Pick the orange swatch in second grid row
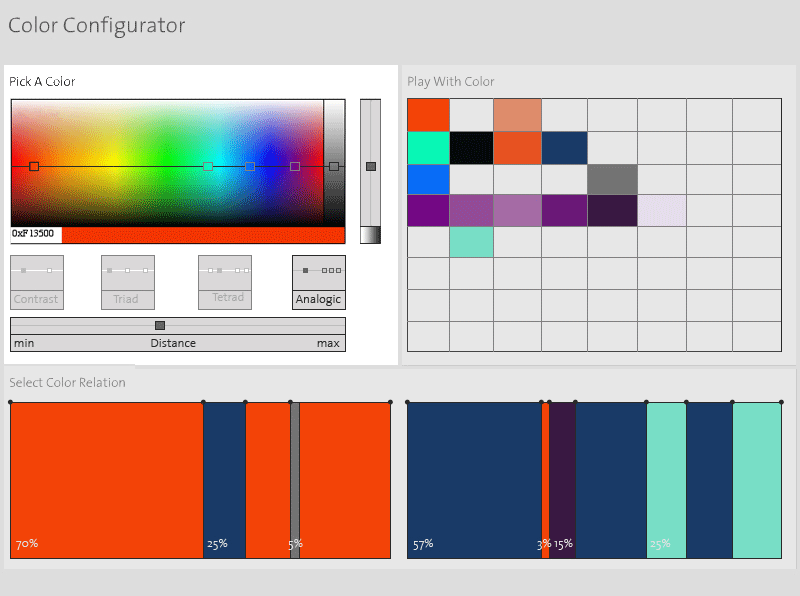The width and height of the screenshot is (800, 596). pyautogui.click(x=517, y=148)
